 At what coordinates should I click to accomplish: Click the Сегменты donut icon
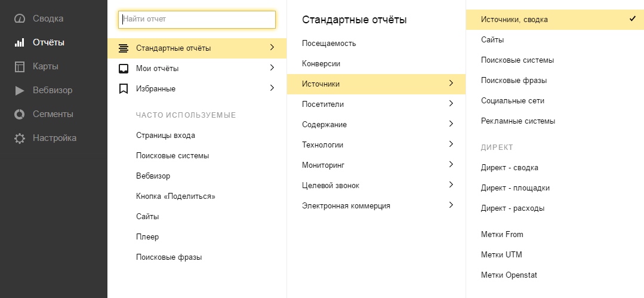tap(20, 114)
